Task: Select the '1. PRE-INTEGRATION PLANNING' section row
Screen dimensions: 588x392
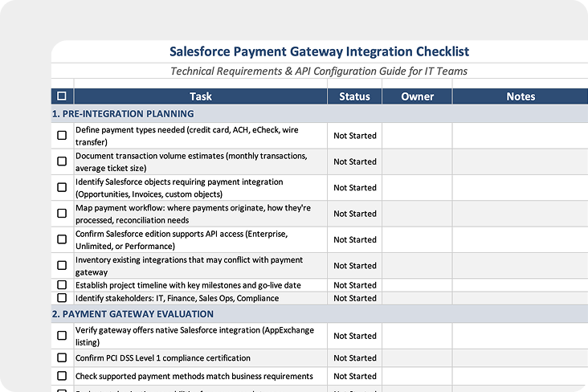Action: [x=320, y=113]
